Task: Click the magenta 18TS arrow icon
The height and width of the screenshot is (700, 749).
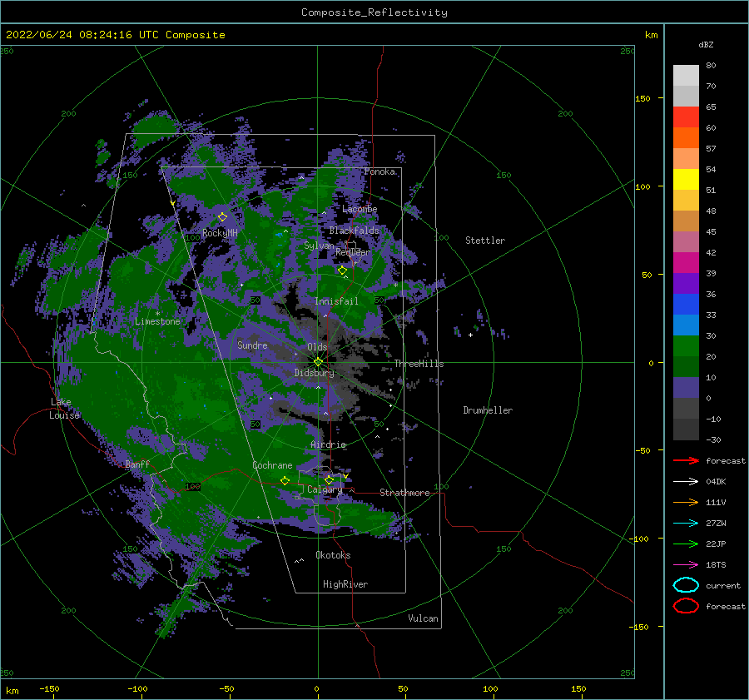Action: pyautogui.click(x=686, y=565)
